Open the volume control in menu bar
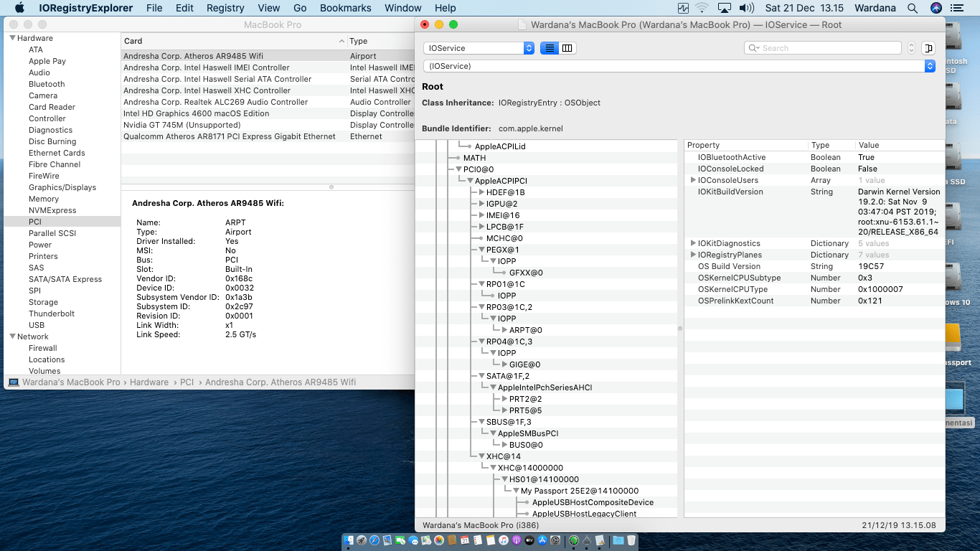This screenshot has width=980, height=551. point(747,8)
